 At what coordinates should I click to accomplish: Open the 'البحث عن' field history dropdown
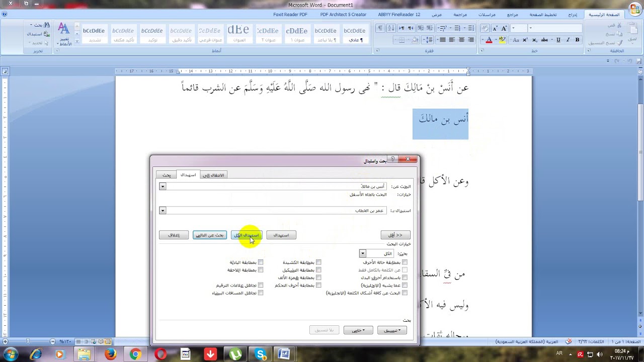[x=163, y=187]
